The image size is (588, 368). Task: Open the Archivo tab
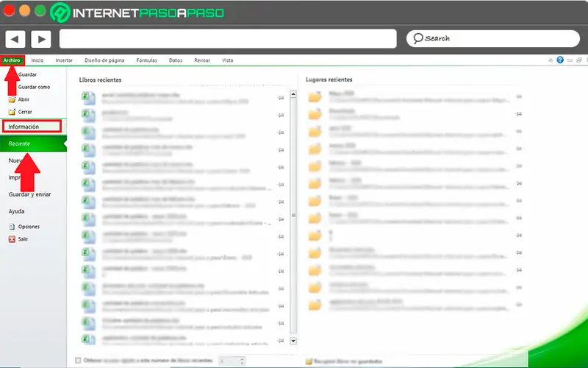point(12,60)
